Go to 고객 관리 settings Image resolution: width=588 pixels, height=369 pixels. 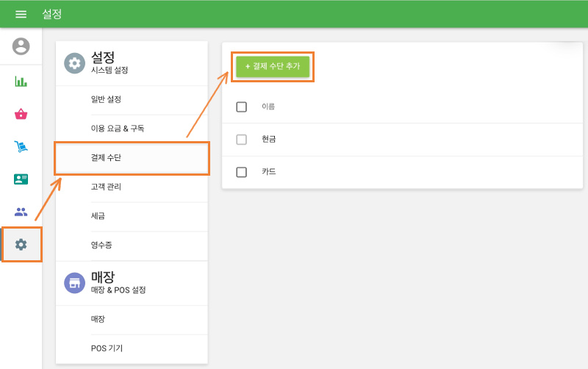click(106, 187)
